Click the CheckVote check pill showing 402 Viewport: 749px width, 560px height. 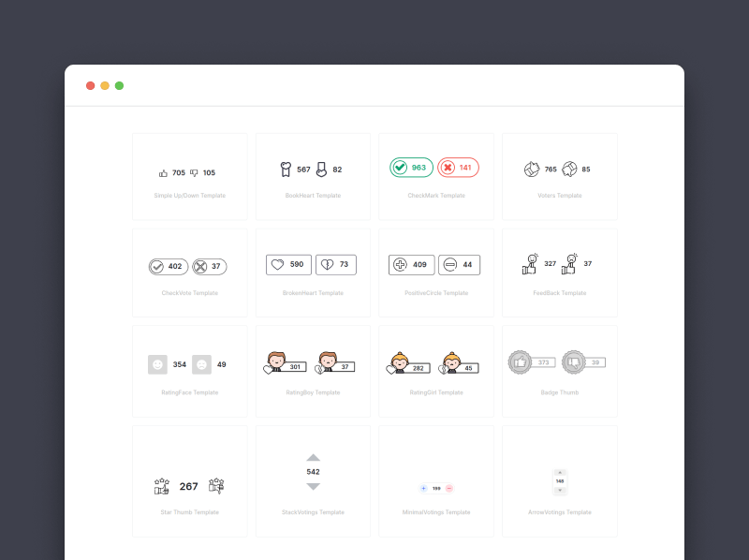pyautogui.click(x=169, y=266)
